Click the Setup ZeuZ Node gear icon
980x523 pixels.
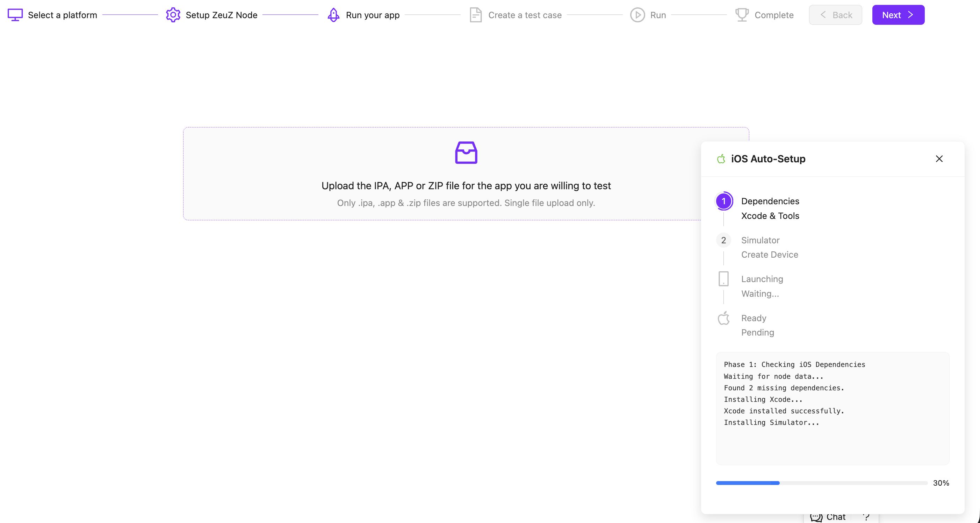point(173,15)
